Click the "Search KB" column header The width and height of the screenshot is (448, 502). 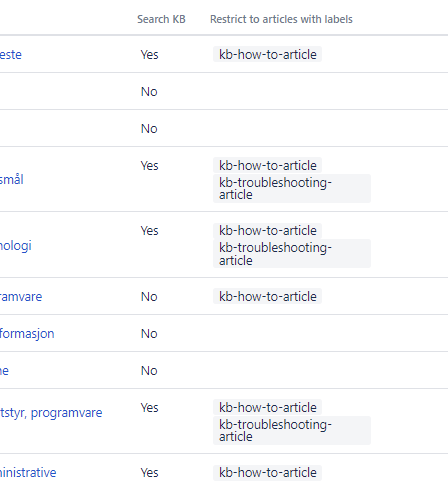[161, 19]
